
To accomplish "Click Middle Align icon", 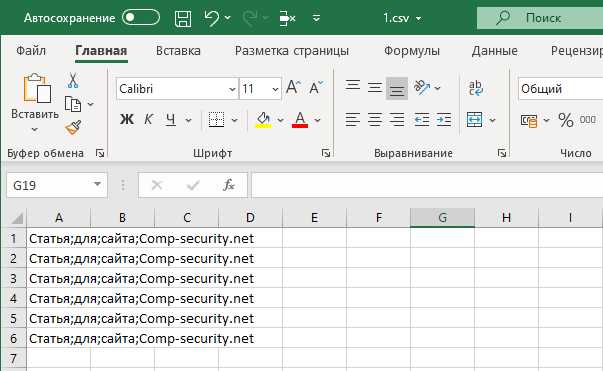I will point(375,87).
